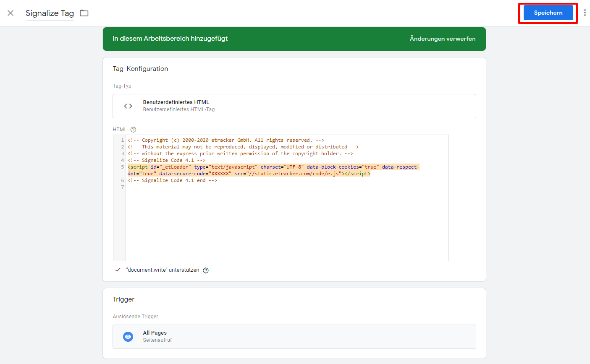Click the code brackets tag type icon
The image size is (590, 364).
coord(128,106)
